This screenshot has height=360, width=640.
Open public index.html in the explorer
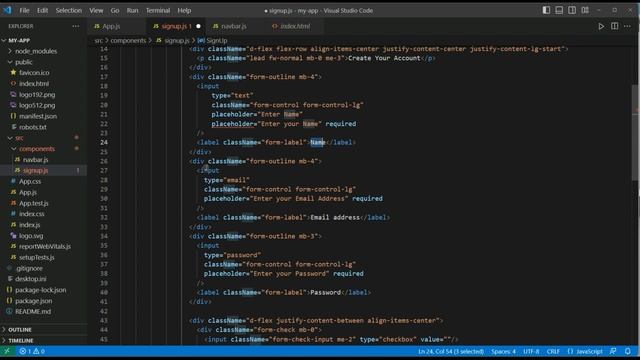coord(34,84)
